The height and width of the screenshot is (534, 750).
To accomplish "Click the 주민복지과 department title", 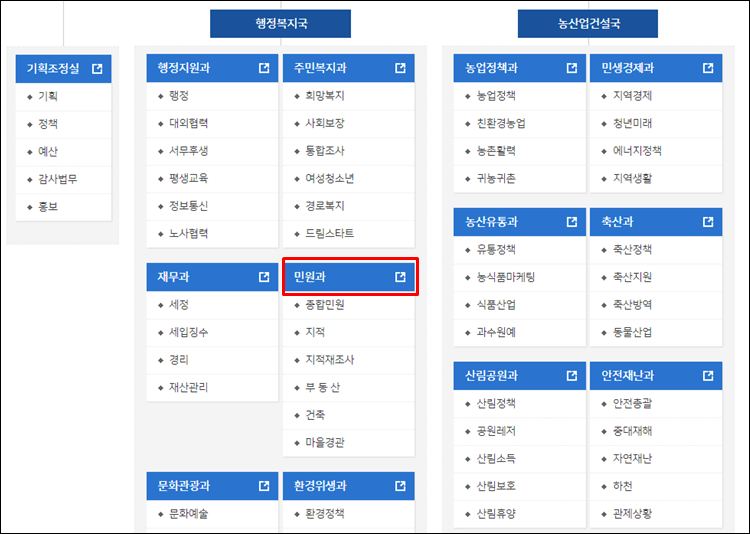I will click(x=320, y=68).
